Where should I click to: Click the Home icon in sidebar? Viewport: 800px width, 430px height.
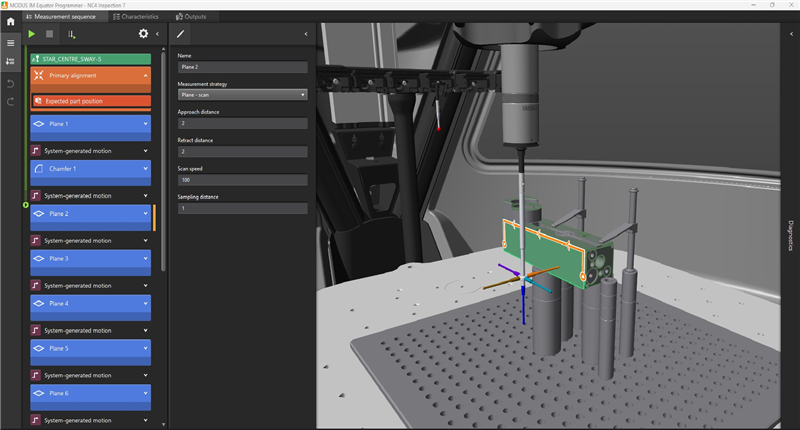click(x=10, y=21)
